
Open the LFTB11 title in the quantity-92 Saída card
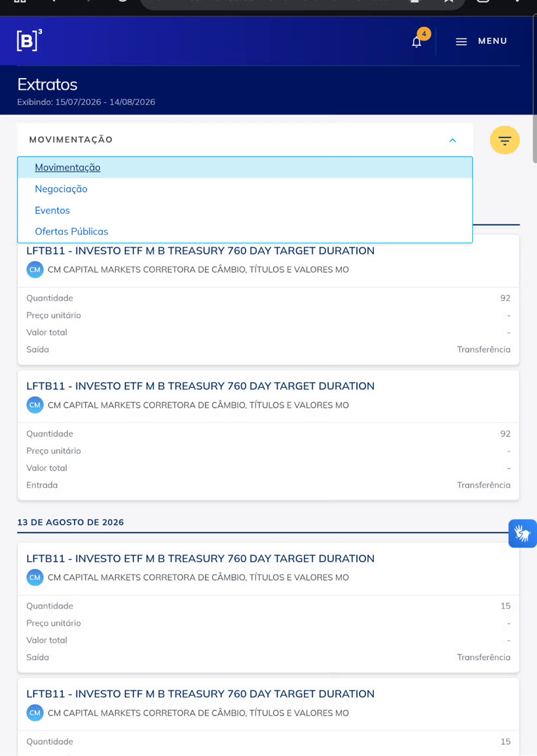200,251
